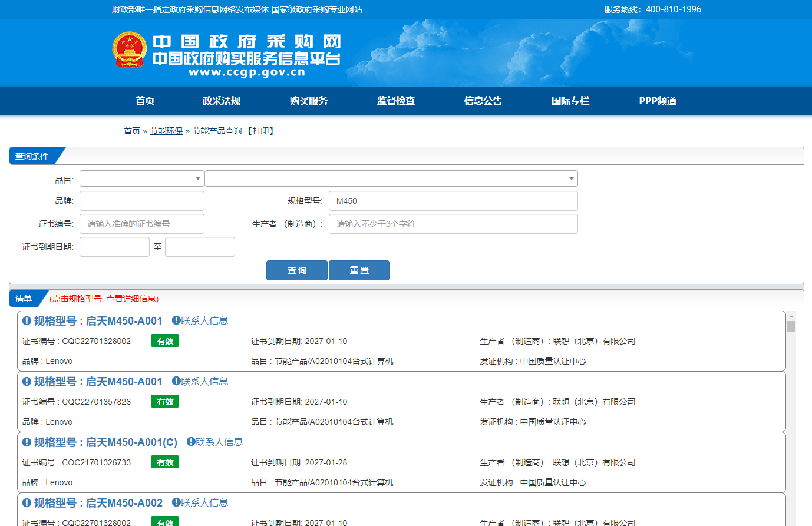Click the 清单 panel tab
The height and width of the screenshot is (526, 812).
(24, 299)
